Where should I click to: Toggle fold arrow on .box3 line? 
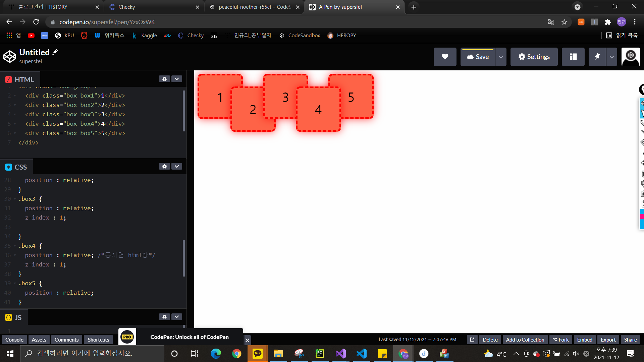click(x=15, y=199)
